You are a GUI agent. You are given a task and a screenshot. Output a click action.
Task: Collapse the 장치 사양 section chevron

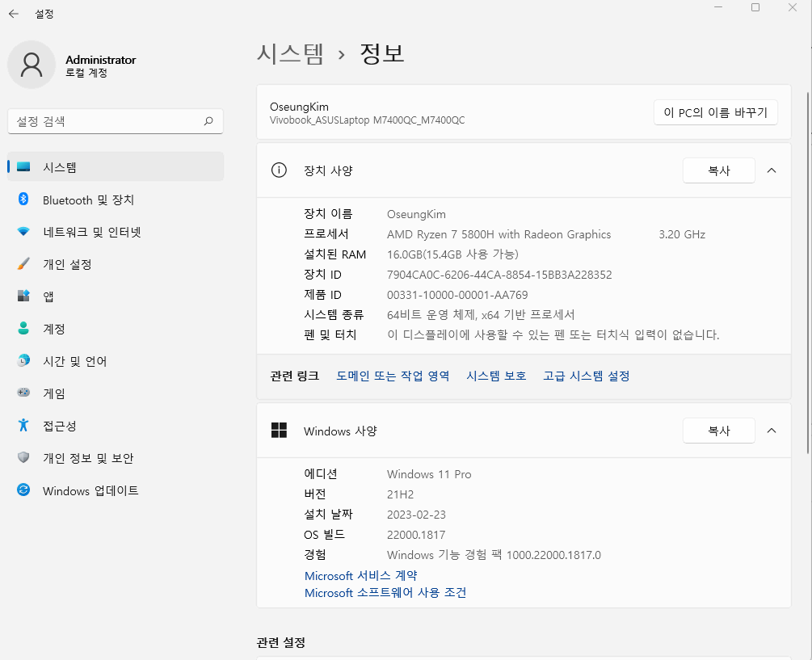coord(772,170)
